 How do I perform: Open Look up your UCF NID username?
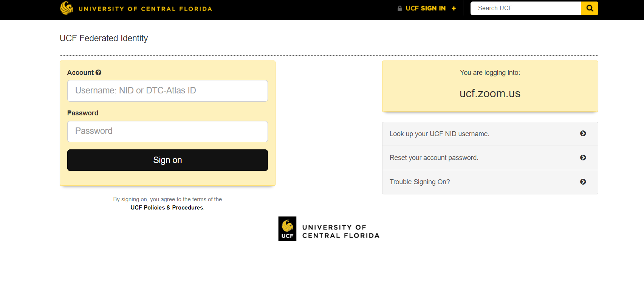tap(490, 134)
